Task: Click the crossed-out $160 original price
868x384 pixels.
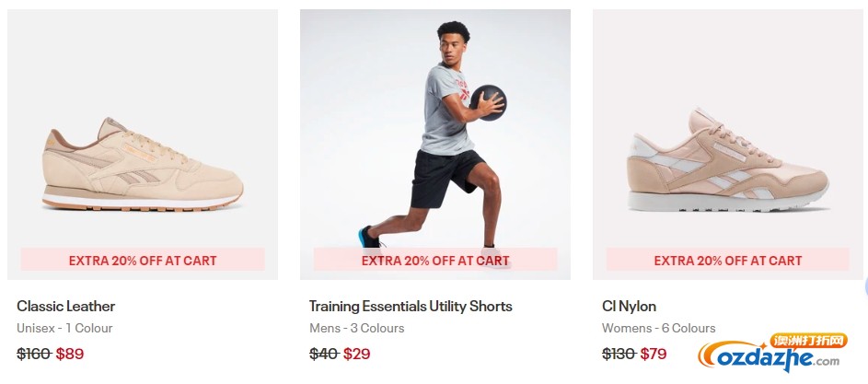Action: 34,354
